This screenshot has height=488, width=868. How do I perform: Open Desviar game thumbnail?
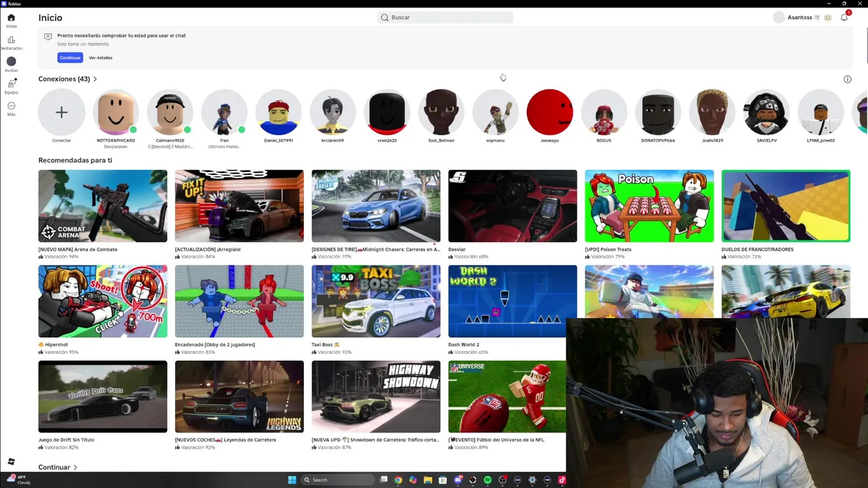513,206
